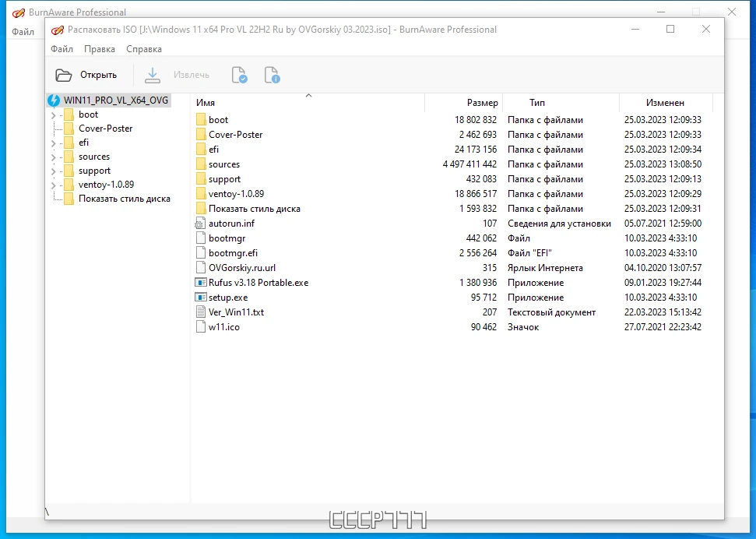The image size is (756, 539).
Task: Select Cover-Poster in the folder tree
Action: (x=106, y=129)
